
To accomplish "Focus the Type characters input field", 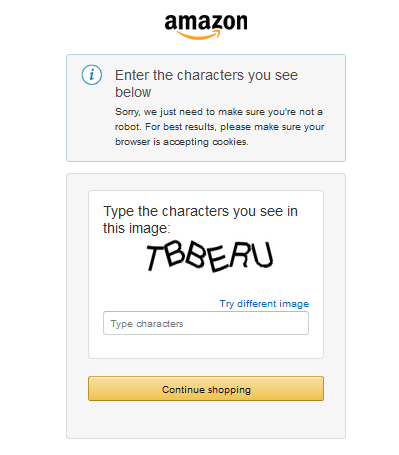I will (206, 323).
